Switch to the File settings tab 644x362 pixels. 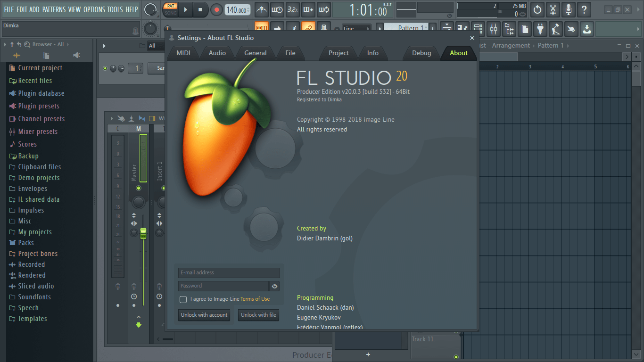pyautogui.click(x=290, y=53)
